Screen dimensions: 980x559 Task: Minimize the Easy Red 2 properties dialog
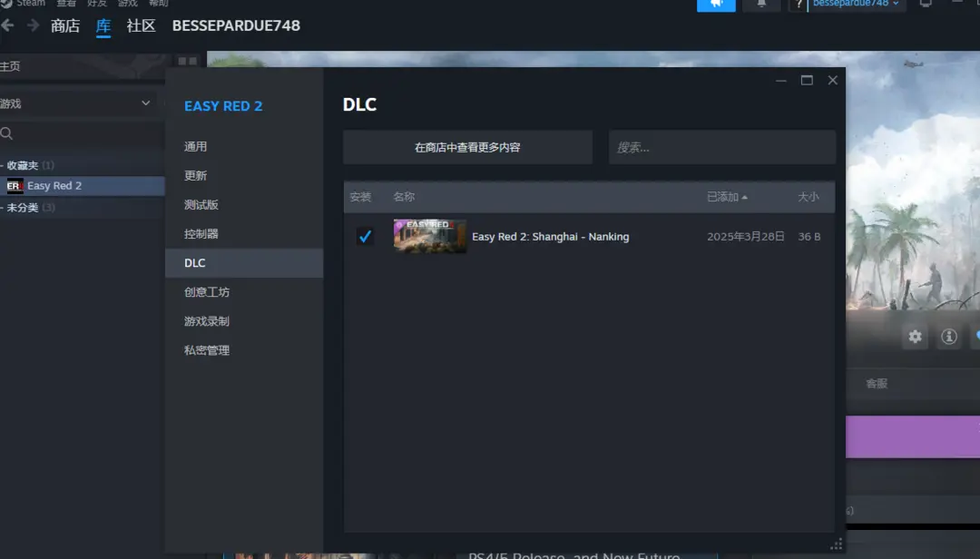pos(780,80)
